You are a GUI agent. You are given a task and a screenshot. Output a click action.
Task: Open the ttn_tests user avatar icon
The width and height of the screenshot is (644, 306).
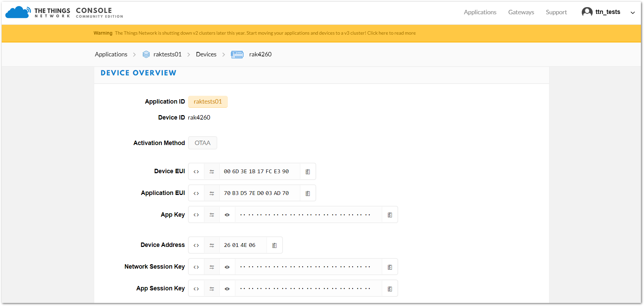click(587, 12)
